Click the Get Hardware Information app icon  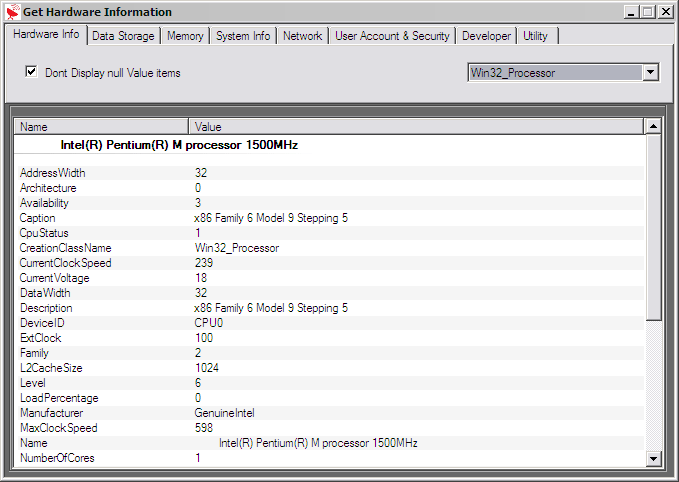click(x=13, y=12)
